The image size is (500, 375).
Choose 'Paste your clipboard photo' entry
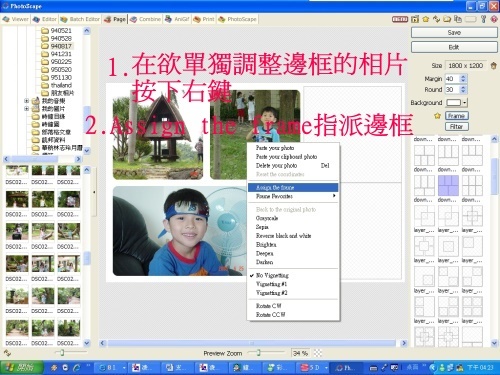[x=293, y=156]
